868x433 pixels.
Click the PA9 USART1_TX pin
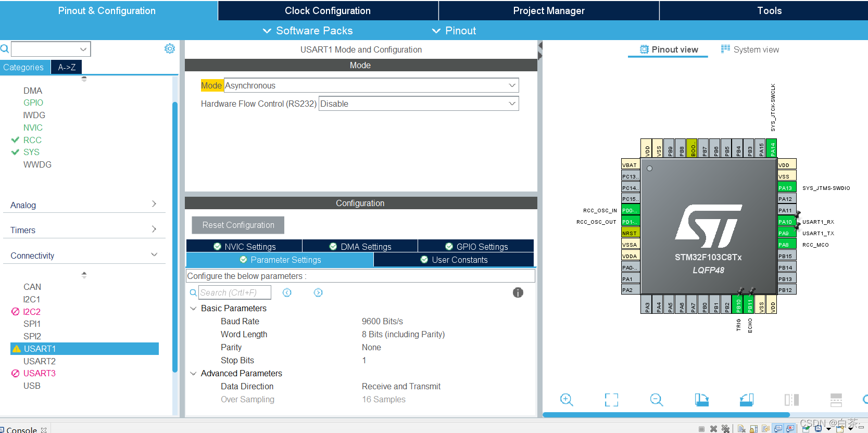click(786, 233)
